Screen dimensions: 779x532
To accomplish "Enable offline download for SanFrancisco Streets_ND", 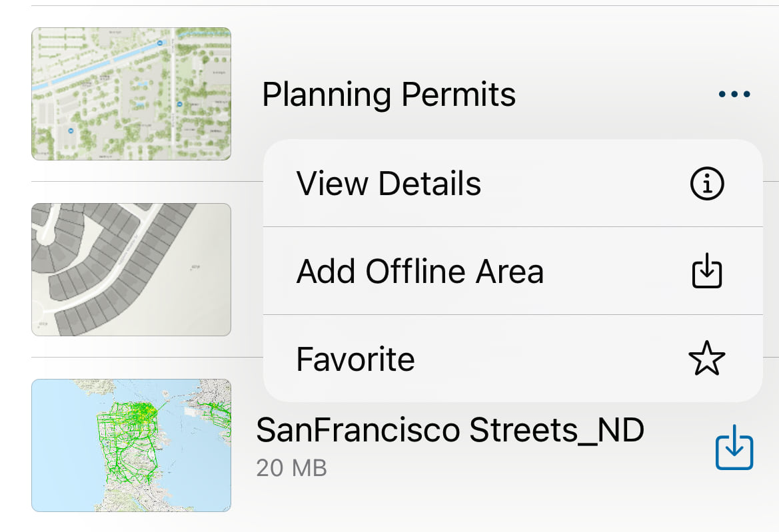I will 733,447.
